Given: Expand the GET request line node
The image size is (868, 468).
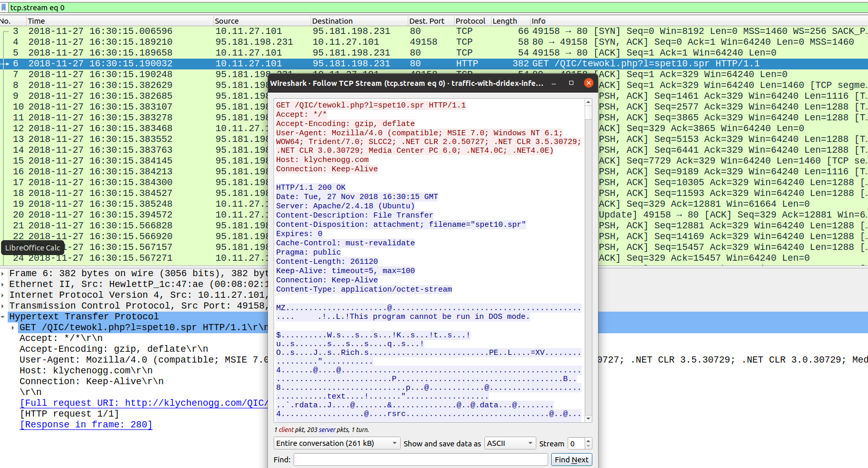Looking at the screenshot, I should click(13, 328).
